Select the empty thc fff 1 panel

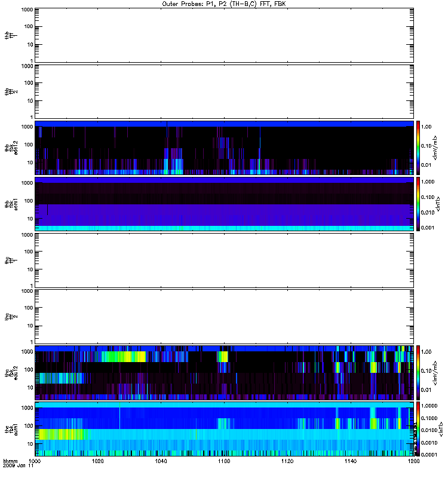[x=224, y=261]
